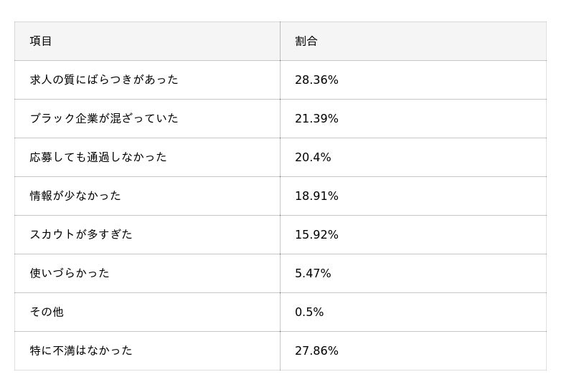Click the 28.36% value cell
This screenshot has height=392, width=574.
coord(316,80)
